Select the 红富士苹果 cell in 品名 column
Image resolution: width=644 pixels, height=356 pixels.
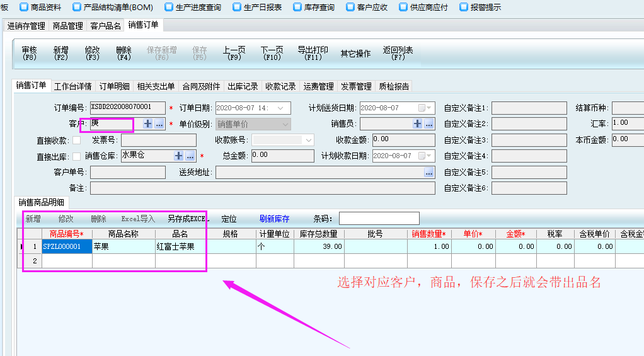coord(181,246)
